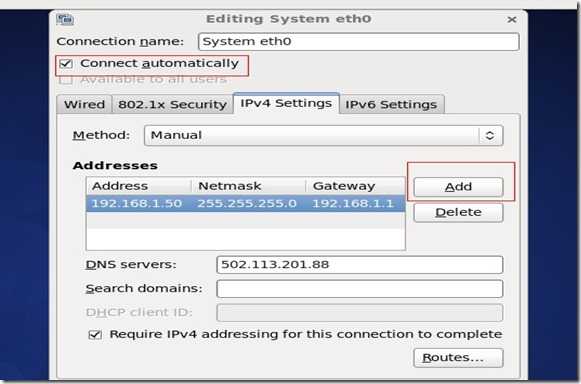Close the Editing System eth0 dialog

512,20
